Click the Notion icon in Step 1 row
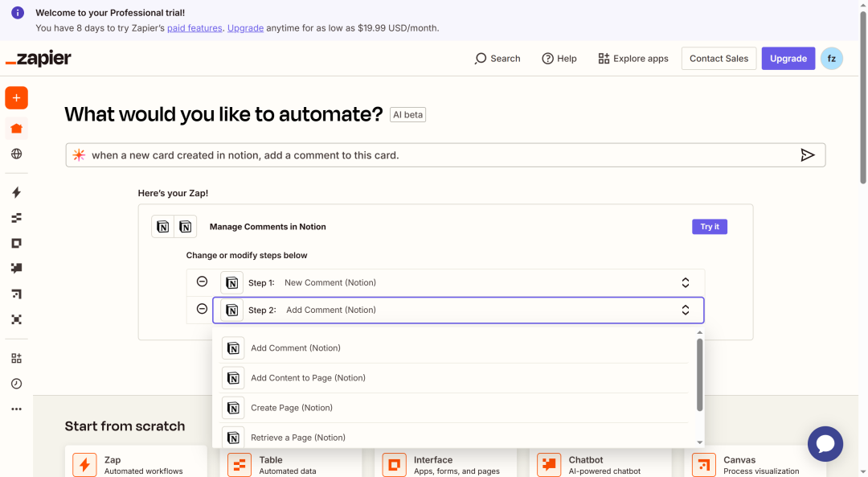Image resolution: width=868 pixels, height=477 pixels. click(232, 282)
